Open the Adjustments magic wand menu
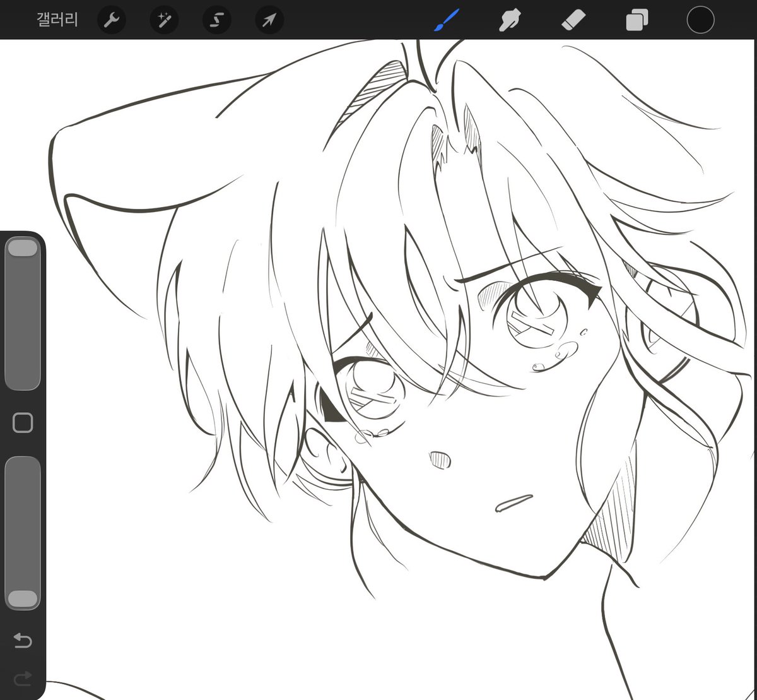 point(164,21)
